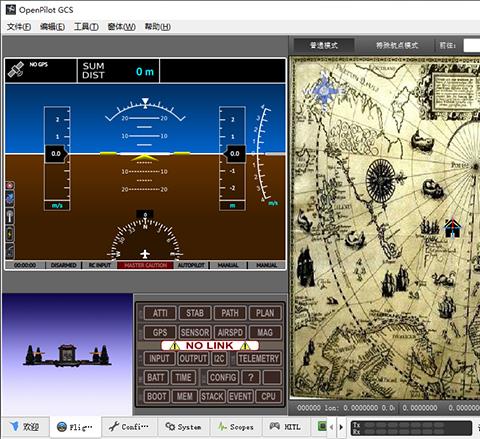Click the blue spiral icon on PFD sidebar

pyautogui.click(x=10, y=198)
